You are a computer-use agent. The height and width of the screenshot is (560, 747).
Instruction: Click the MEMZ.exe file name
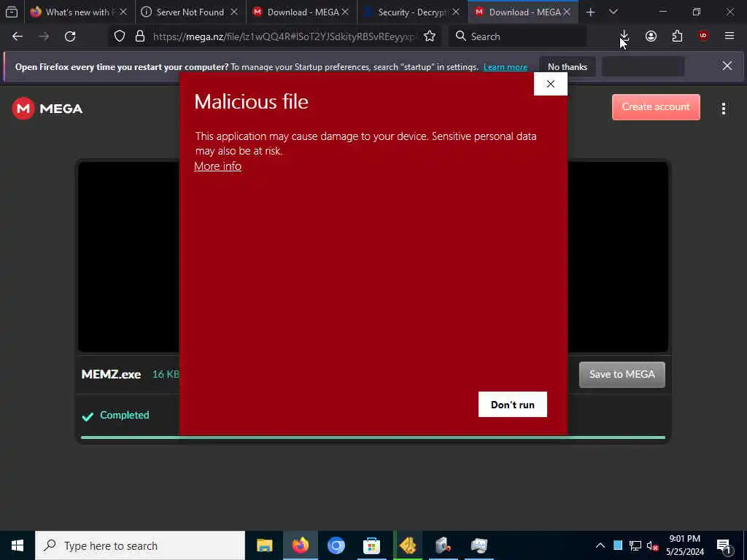[111, 374]
